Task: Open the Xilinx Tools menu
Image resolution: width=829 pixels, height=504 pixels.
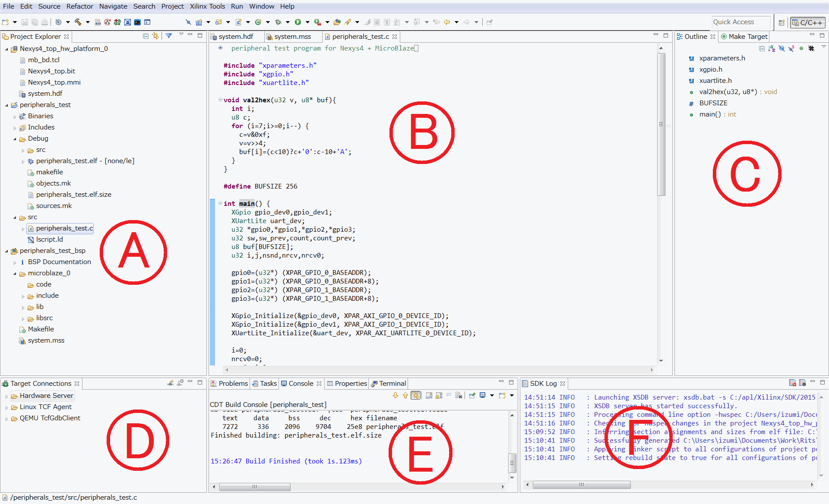Action: (x=207, y=6)
